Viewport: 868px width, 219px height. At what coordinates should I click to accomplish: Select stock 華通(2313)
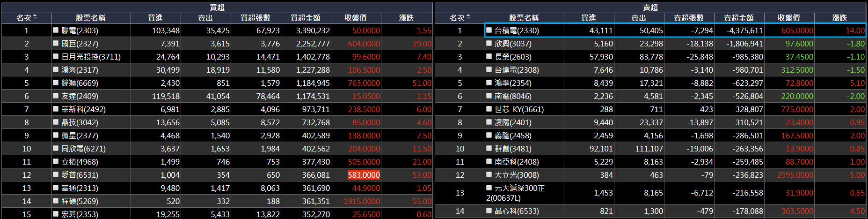click(x=80, y=188)
